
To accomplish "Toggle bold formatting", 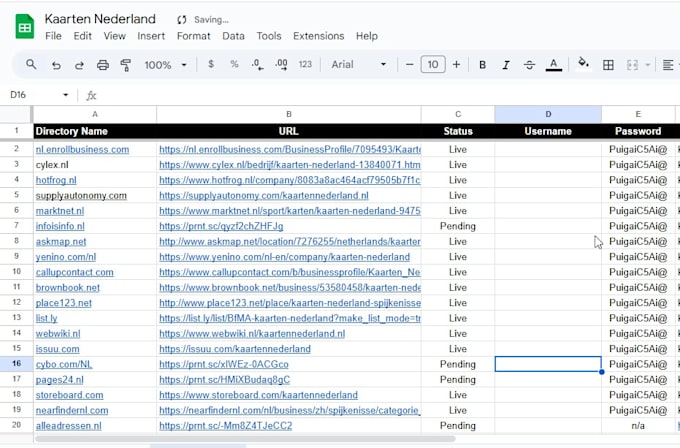I will pos(482,65).
